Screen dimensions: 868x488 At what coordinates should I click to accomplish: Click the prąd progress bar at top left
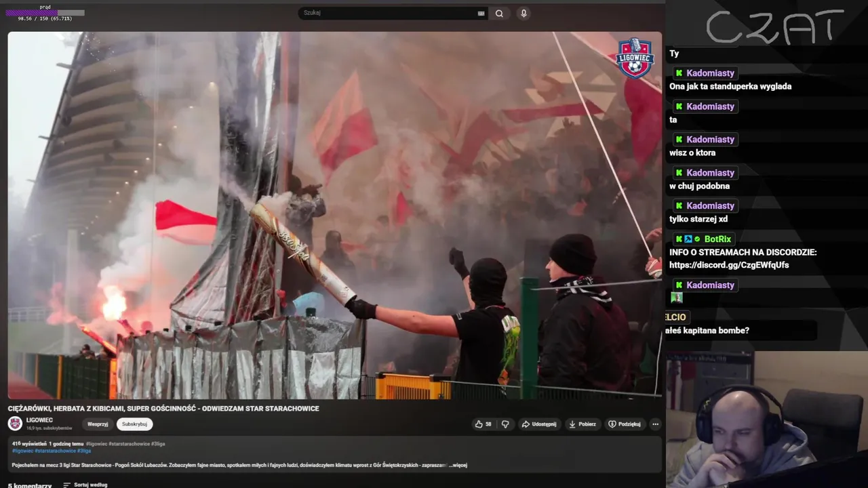coord(45,13)
